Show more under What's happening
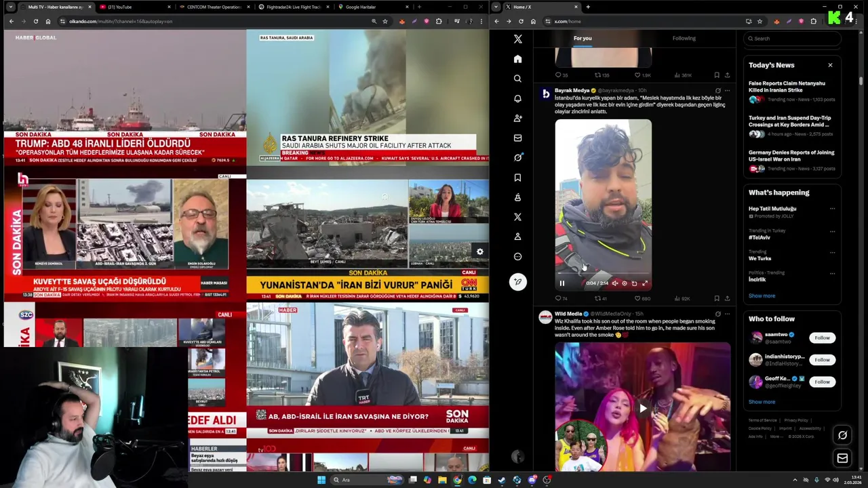The height and width of the screenshot is (488, 868). 762,296
